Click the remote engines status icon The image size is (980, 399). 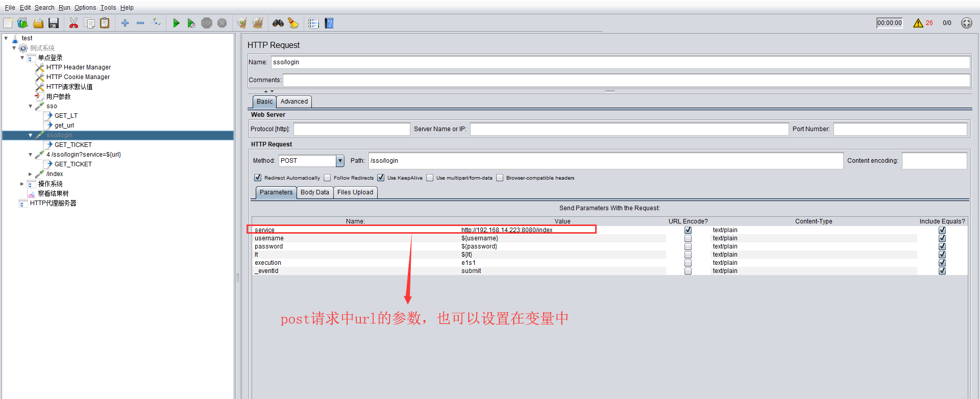tap(967, 23)
